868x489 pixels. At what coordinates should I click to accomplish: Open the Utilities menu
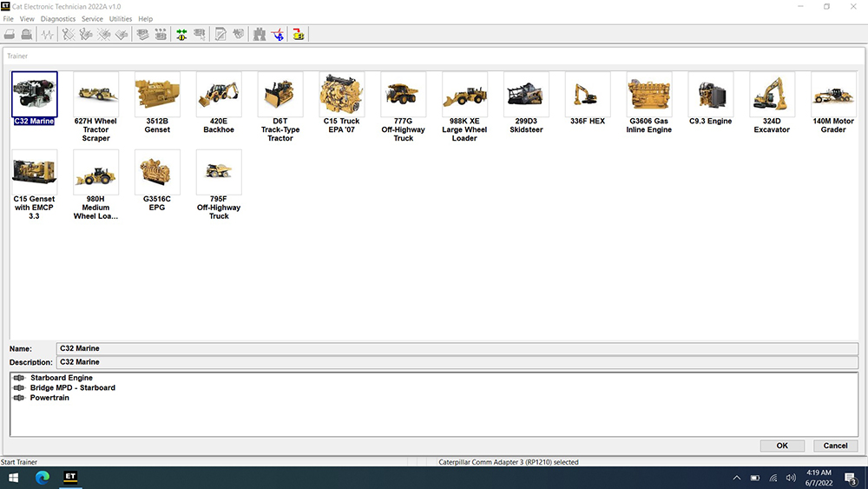(x=120, y=19)
